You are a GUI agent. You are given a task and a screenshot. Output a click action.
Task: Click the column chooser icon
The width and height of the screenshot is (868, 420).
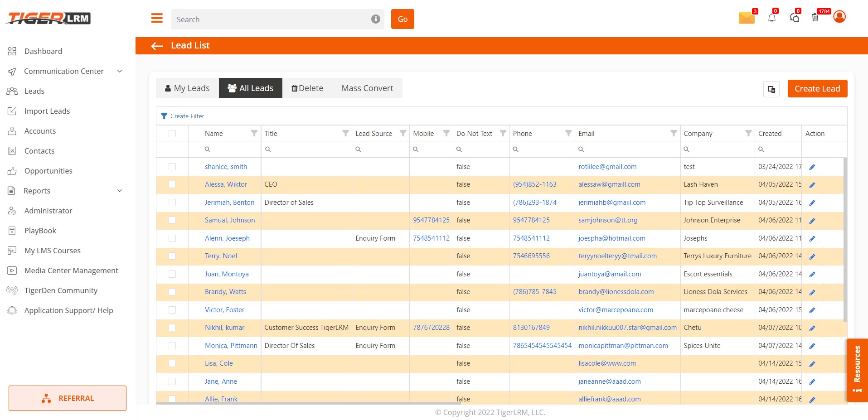[x=771, y=89]
